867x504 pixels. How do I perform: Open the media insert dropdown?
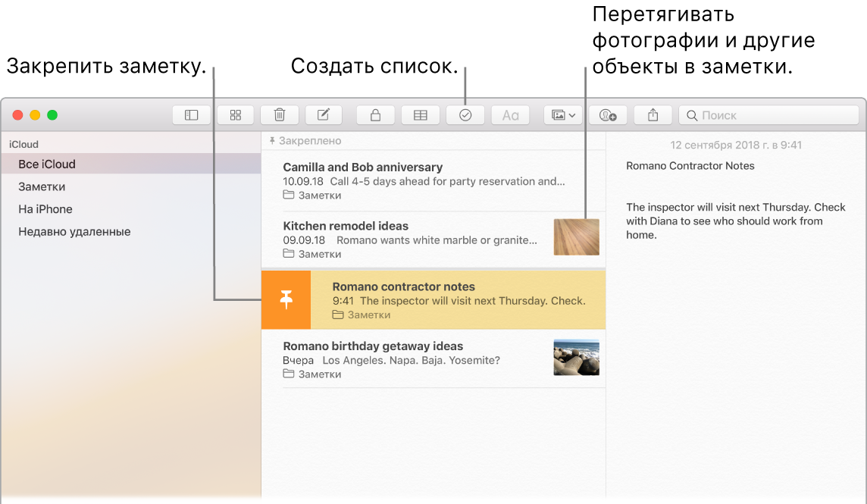point(562,114)
